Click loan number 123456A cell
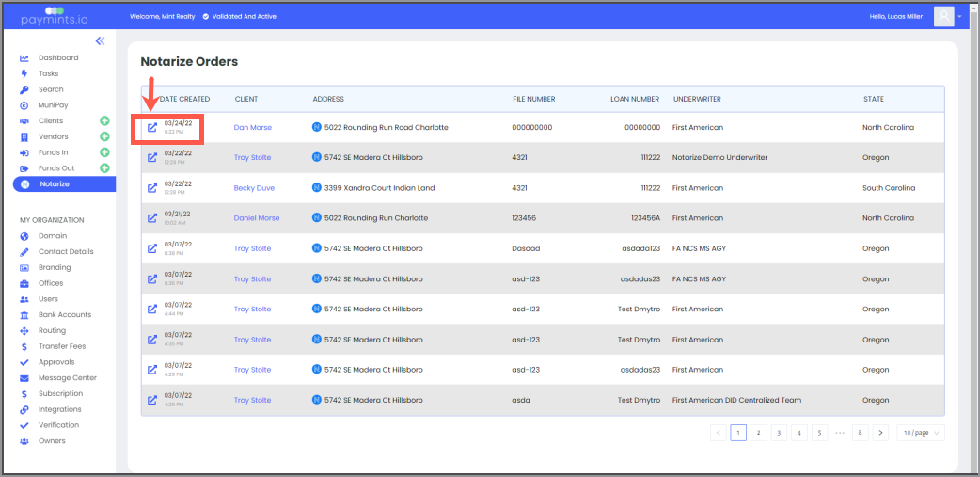Image resolution: width=980 pixels, height=477 pixels. (x=645, y=218)
